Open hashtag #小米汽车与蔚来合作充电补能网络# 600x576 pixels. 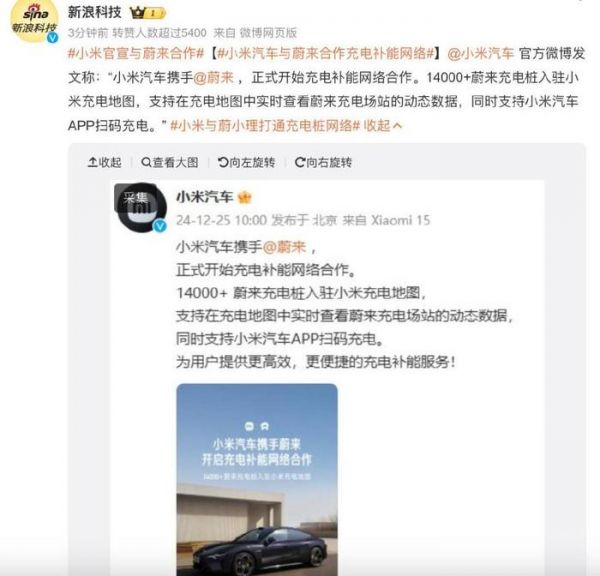click(326, 53)
